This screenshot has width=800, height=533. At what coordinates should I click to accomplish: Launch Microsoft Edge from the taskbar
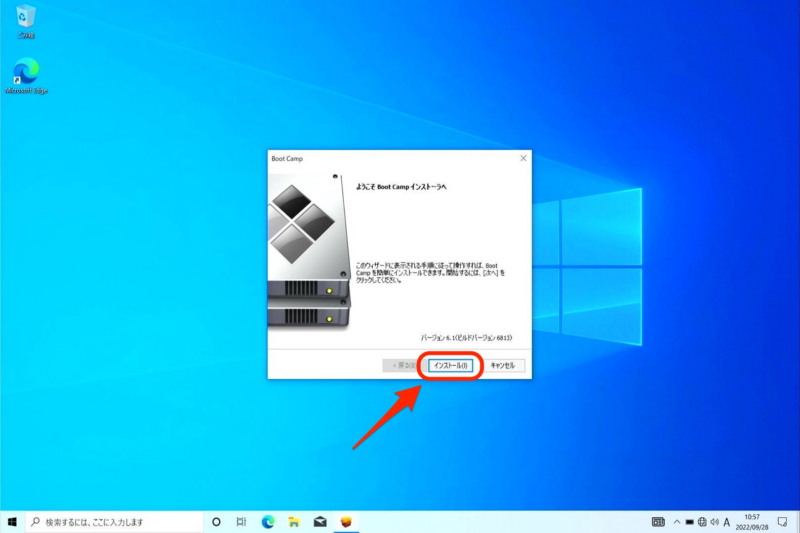(x=268, y=522)
